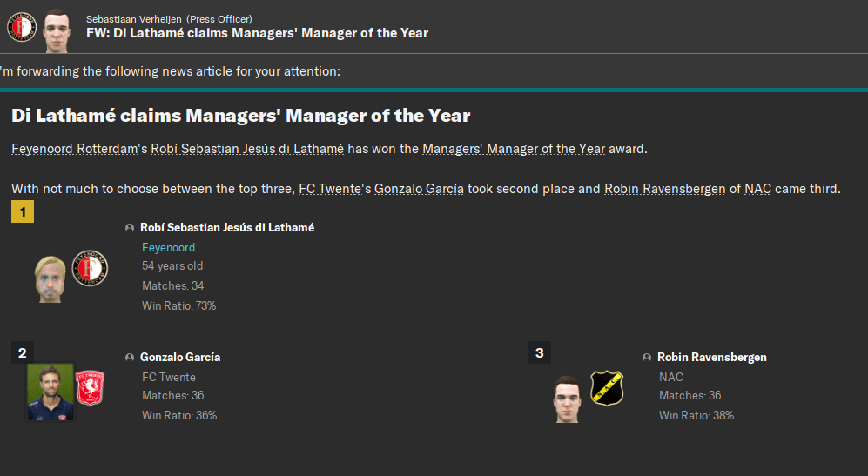The image size is (868, 476).
Task: Open Gonzalo García link in article text
Action: [419, 189]
